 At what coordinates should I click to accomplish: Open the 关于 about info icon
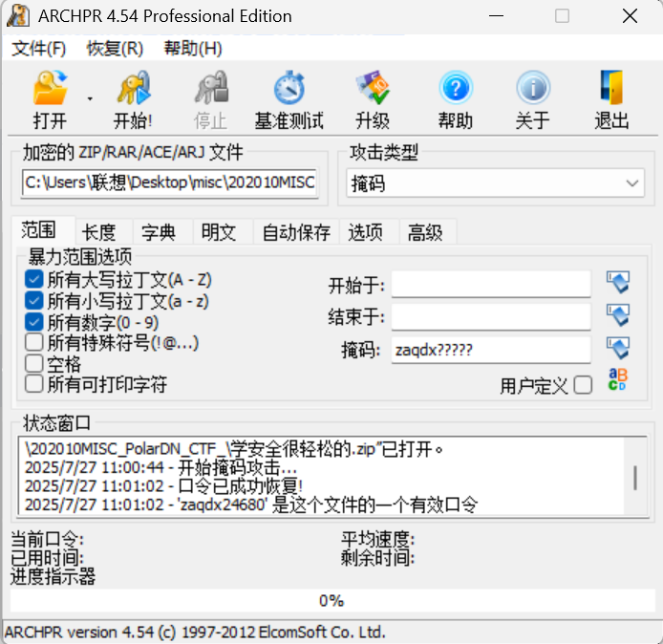533,88
